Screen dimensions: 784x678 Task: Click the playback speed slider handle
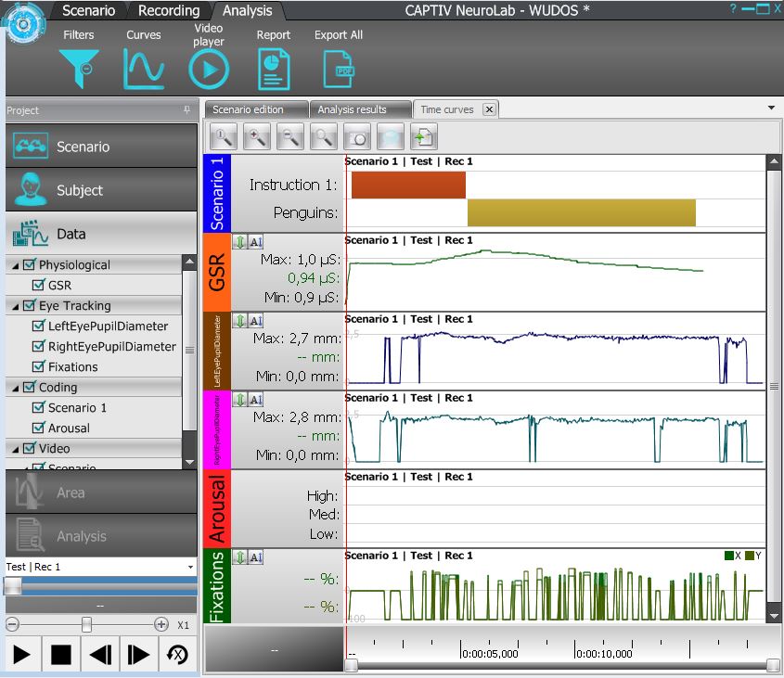click(86, 624)
